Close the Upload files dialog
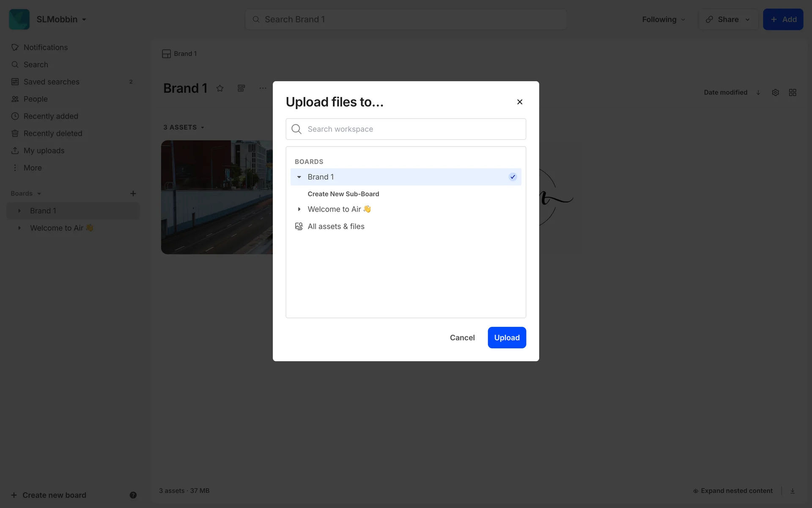The height and width of the screenshot is (508, 812). pos(520,102)
